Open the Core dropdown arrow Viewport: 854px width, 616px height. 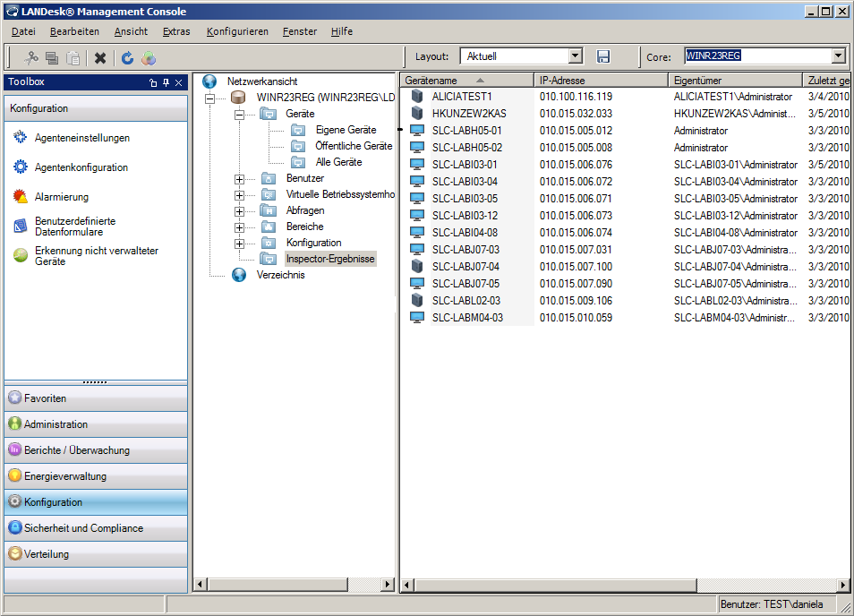[838, 56]
